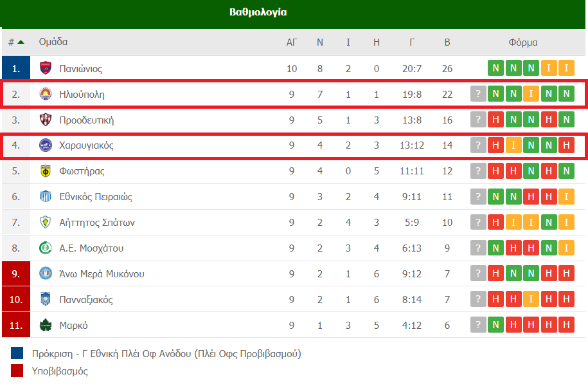Click the Φωστήρας yellow shield logo
This screenshot has width=588, height=388.
coord(46,171)
